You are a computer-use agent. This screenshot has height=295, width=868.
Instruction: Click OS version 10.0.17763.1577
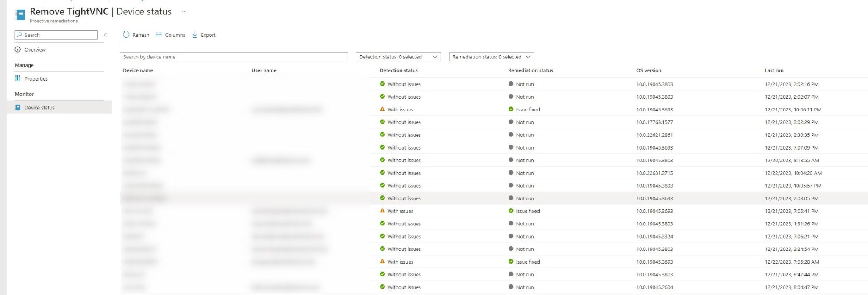click(x=654, y=122)
